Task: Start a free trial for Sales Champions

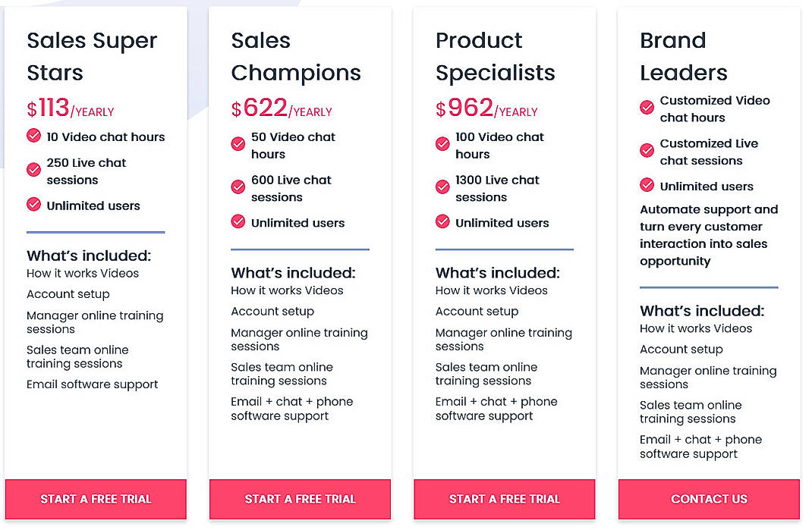Action: pos(300,499)
